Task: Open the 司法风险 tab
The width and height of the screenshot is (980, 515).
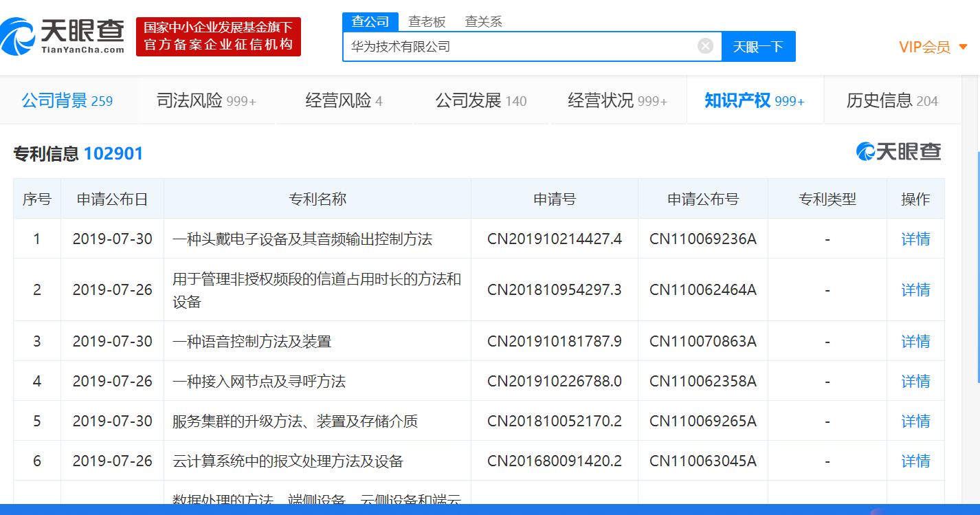Action: [x=206, y=101]
